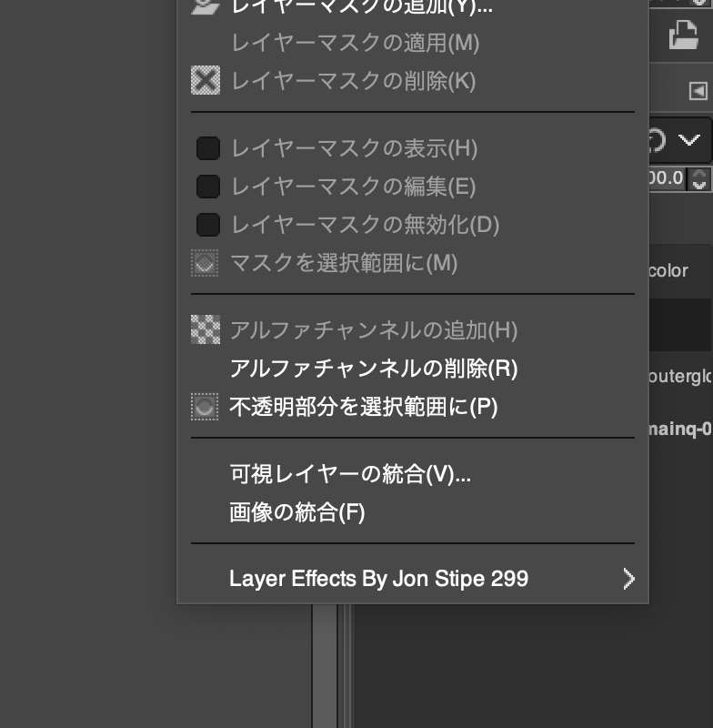
Task: Select the color layer row
Action: pos(681,270)
